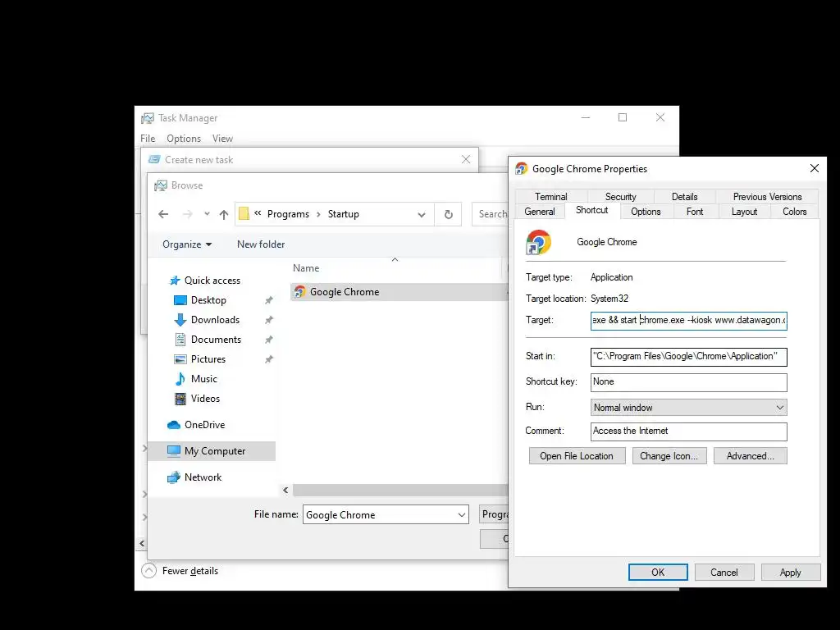Click the Name column header

pos(306,268)
